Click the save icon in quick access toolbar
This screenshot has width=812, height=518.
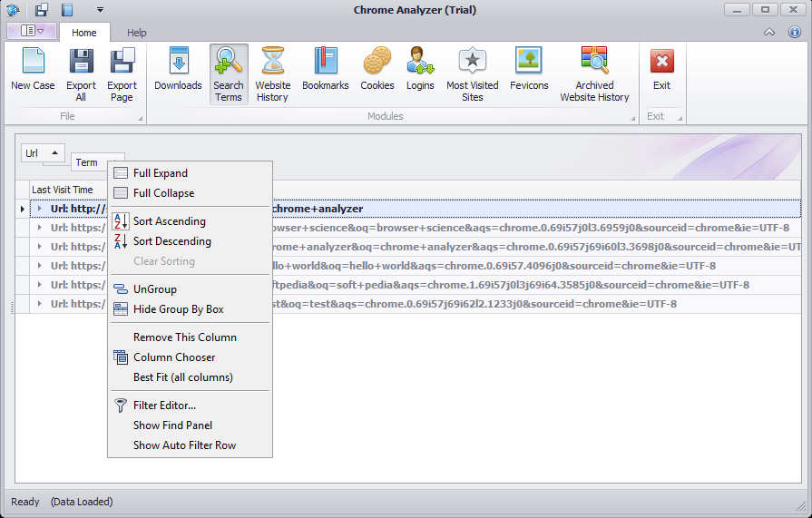click(42, 9)
